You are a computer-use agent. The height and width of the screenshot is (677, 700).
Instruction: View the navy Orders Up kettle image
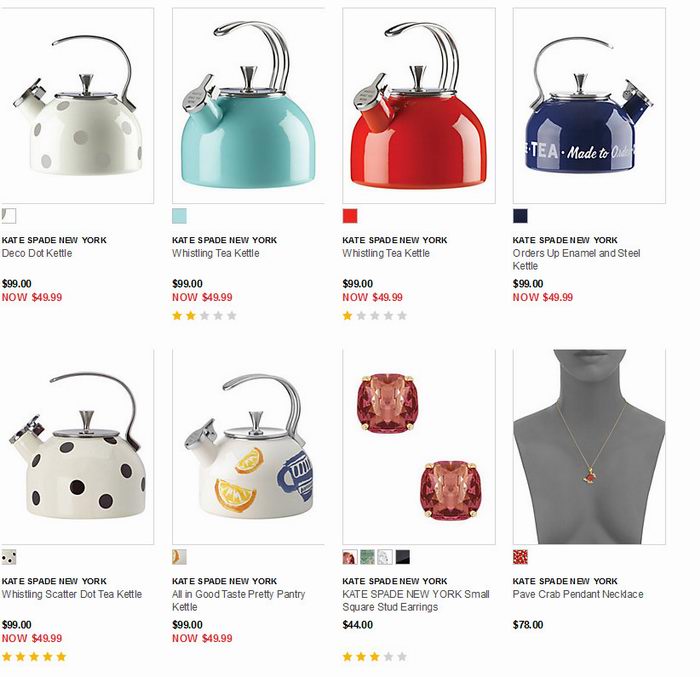tap(589, 105)
